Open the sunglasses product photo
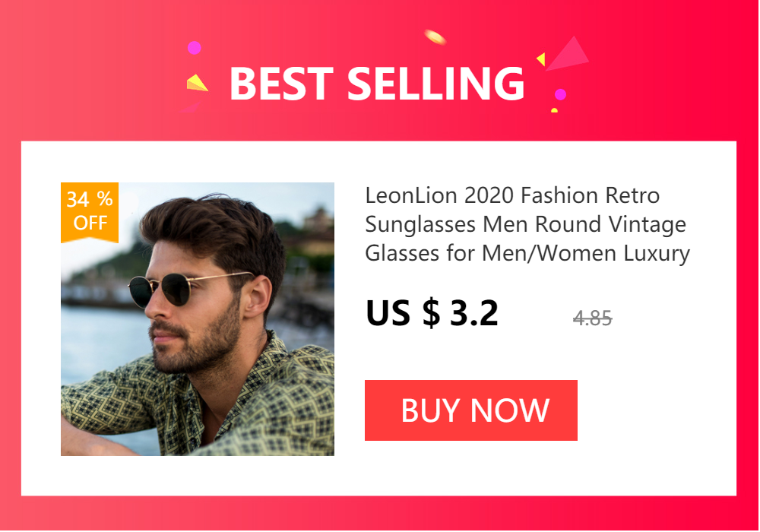Screen dimensions: 760x532 coord(198,318)
